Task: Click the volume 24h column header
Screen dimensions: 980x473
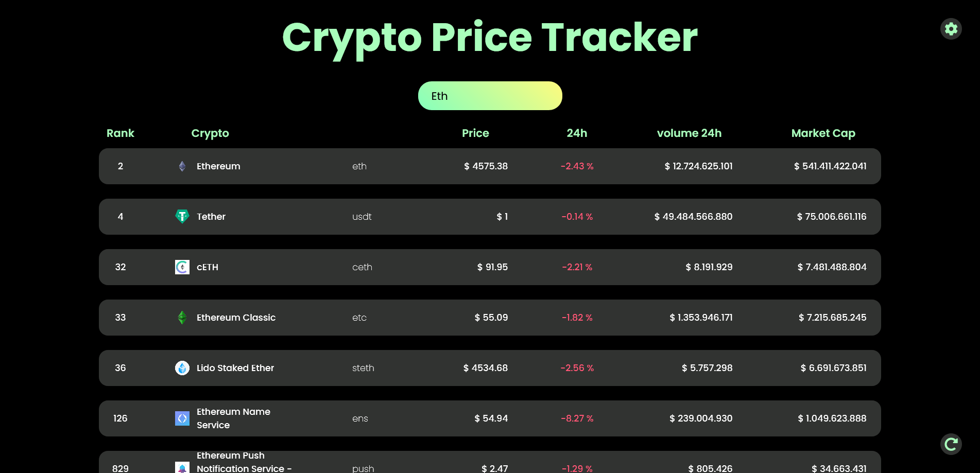Action: [x=689, y=133]
